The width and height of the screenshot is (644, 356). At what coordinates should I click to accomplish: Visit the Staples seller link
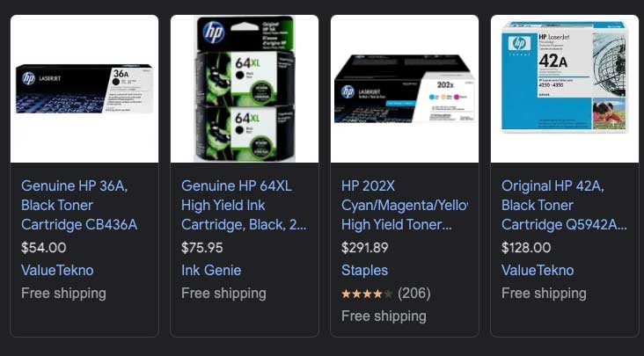[x=365, y=270]
